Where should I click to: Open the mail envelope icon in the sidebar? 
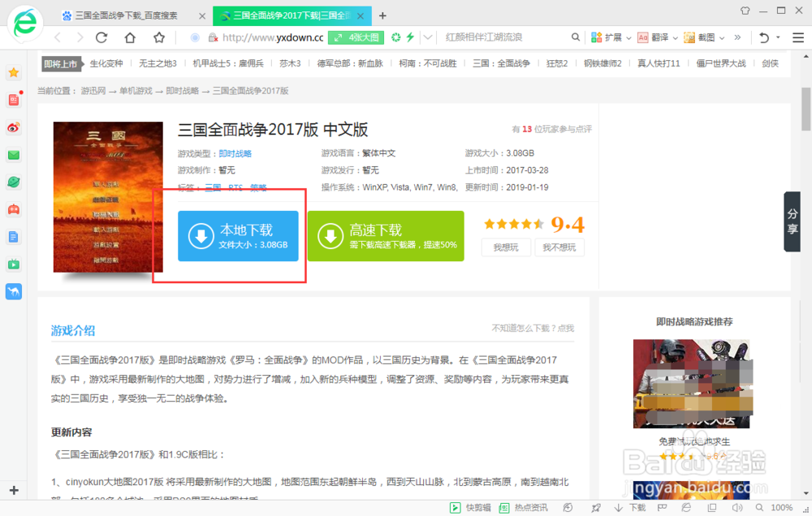pos(13,154)
